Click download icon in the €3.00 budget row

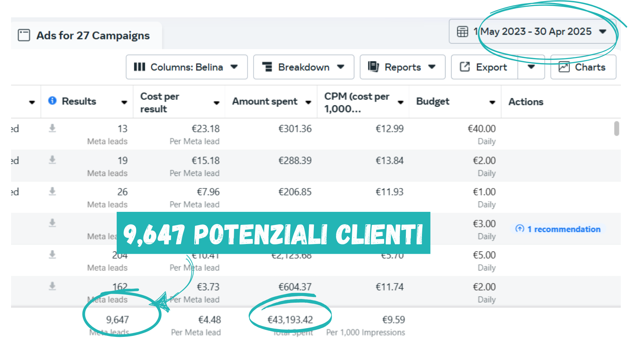click(52, 223)
